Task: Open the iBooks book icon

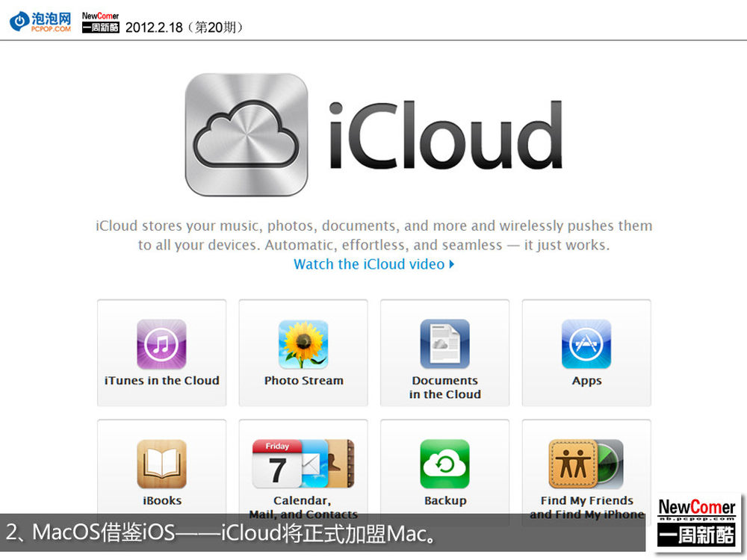Action: tap(161, 464)
